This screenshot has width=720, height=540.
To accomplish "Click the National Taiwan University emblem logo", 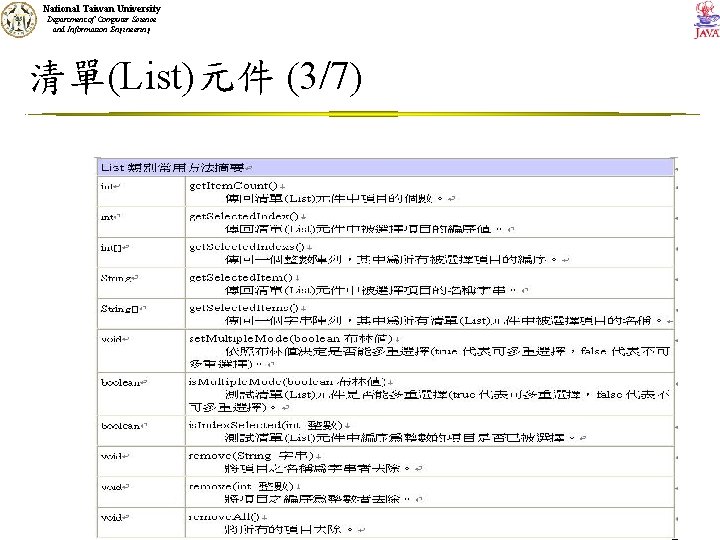I will (x=18, y=19).
